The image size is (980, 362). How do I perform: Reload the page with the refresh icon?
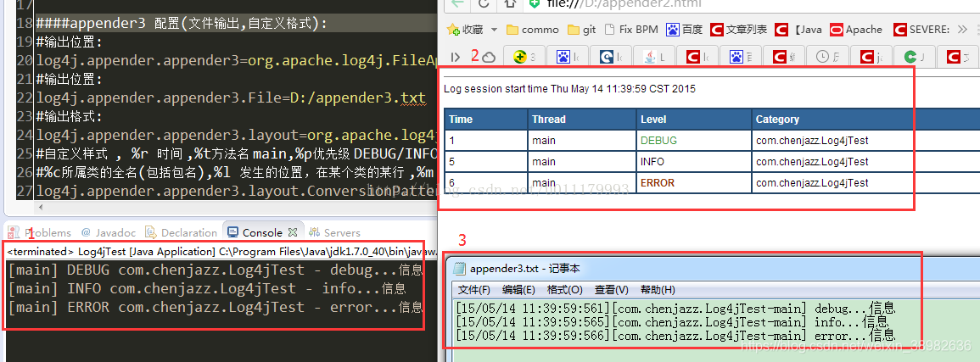[484, 3]
